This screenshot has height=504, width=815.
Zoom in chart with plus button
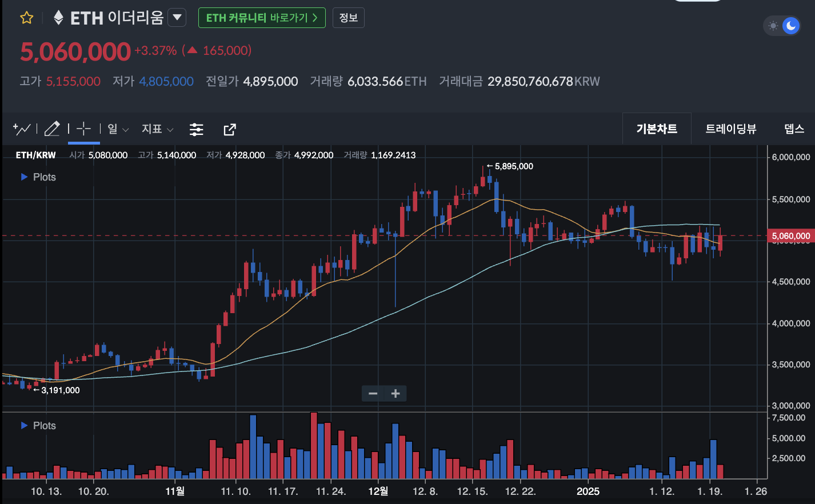395,394
